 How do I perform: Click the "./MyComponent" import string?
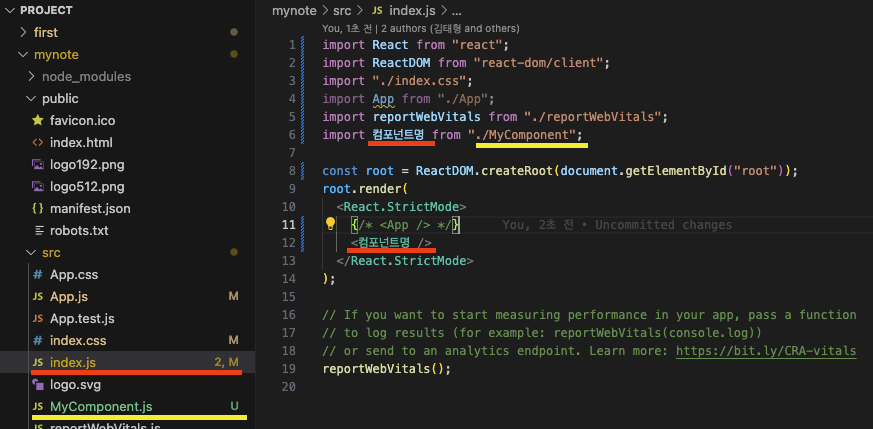(x=522, y=135)
